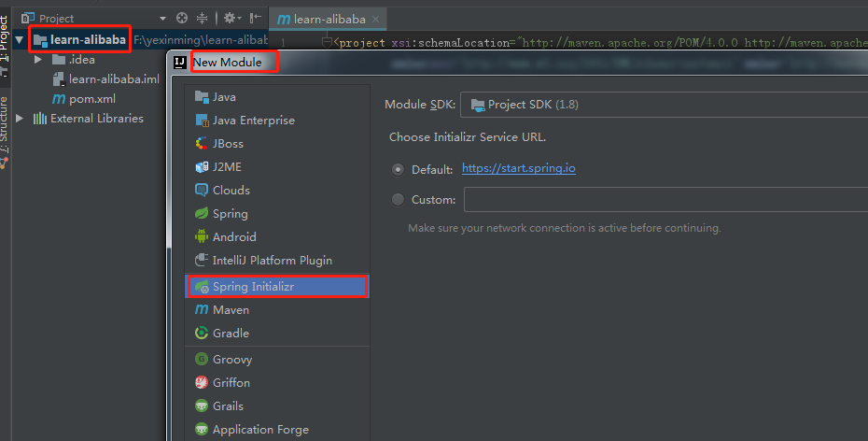
Task: Expand the .idea folder node
Action: point(37,59)
